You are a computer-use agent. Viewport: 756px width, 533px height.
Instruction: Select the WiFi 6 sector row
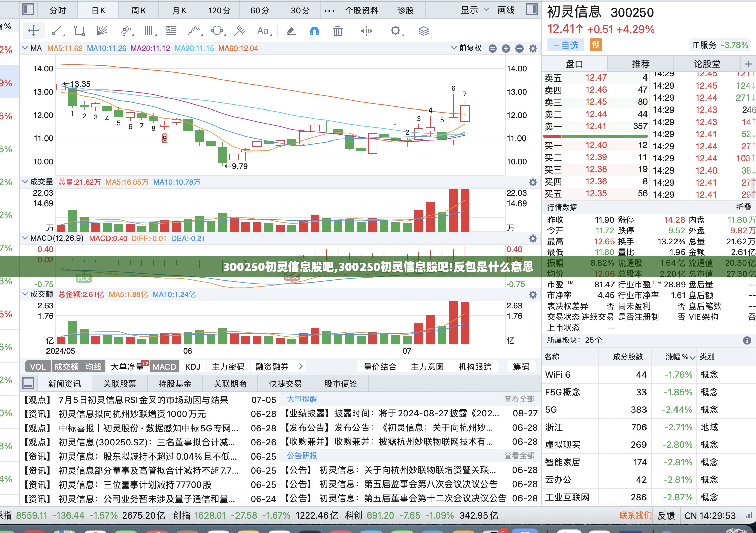click(x=649, y=375)
